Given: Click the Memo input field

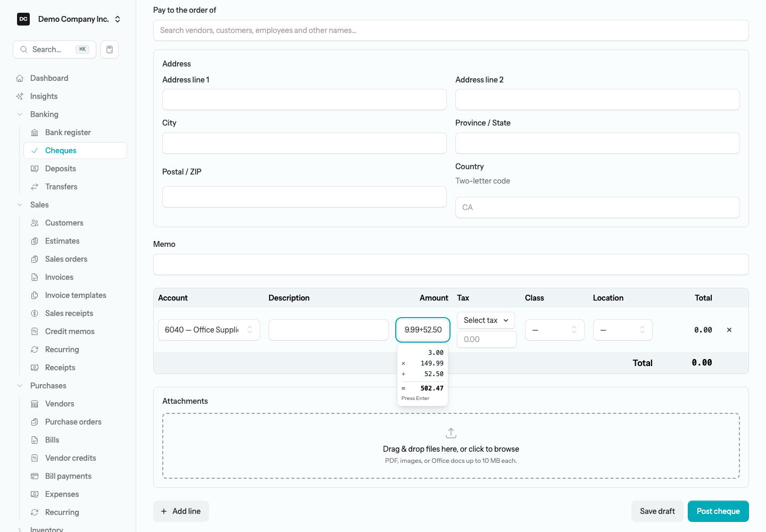Looking at the screenshot, I should (451, 264).
